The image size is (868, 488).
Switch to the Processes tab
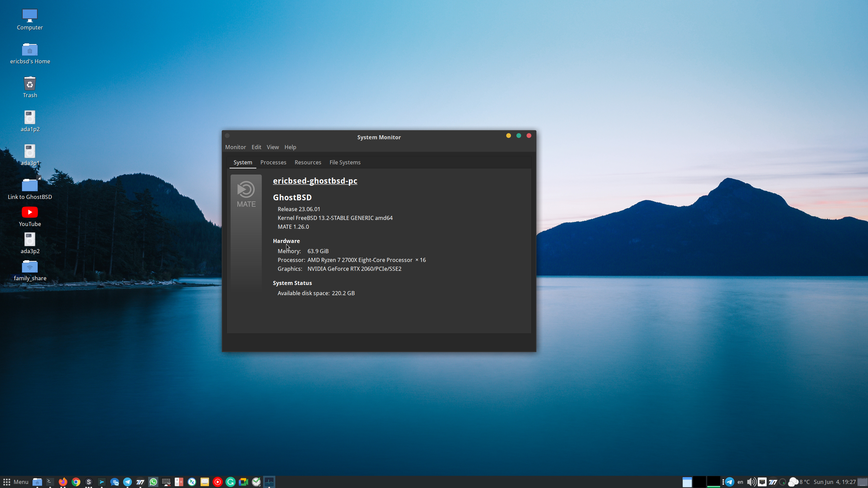pos(273,162)
